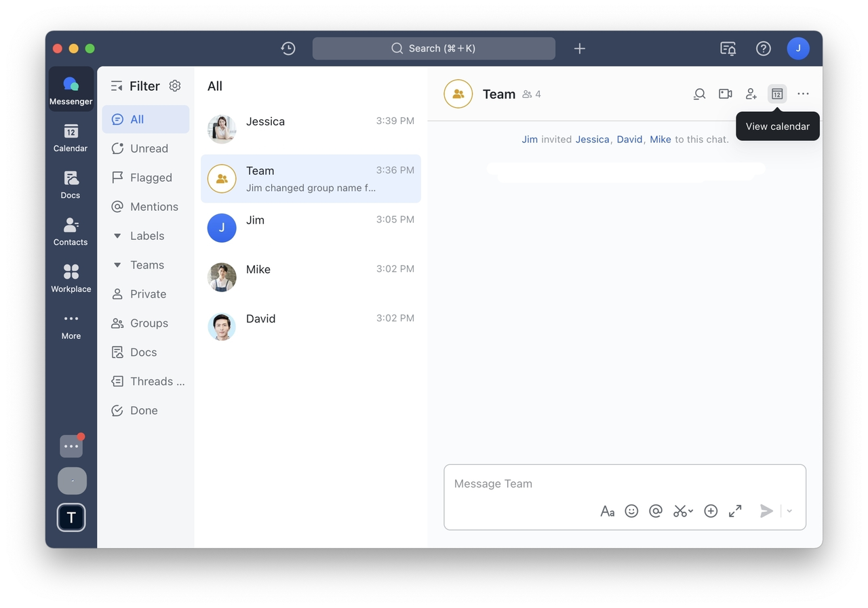Click Jessica's name link in the invite message
Screen dimensions: 868x608
click(592, 140)
